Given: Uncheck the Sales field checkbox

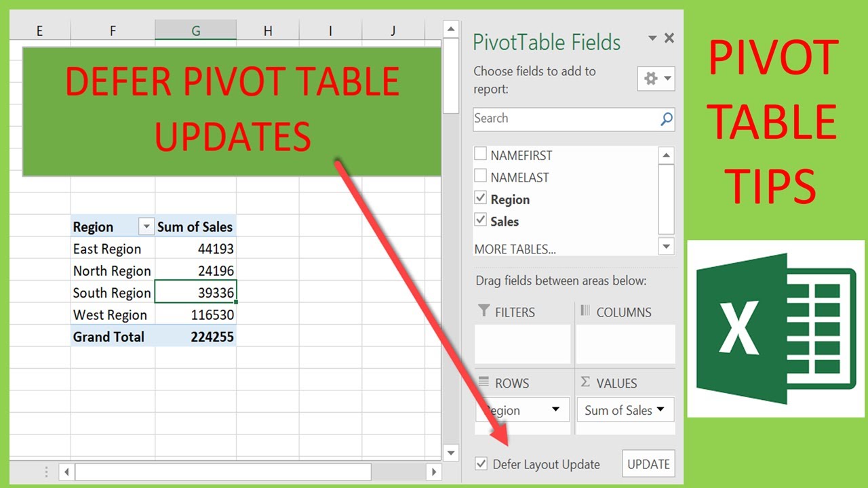Looking at the screenshot, I should (x=481, y=220).
